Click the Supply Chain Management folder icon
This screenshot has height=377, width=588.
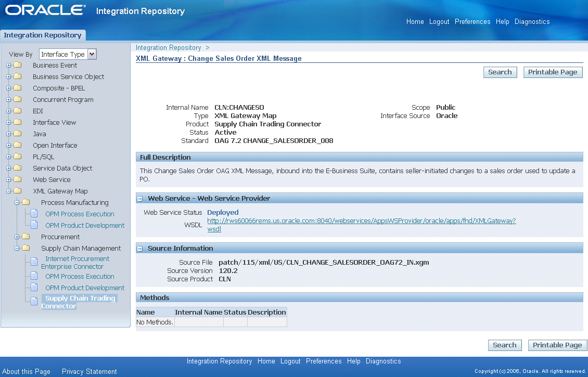(x=26, y=248)
